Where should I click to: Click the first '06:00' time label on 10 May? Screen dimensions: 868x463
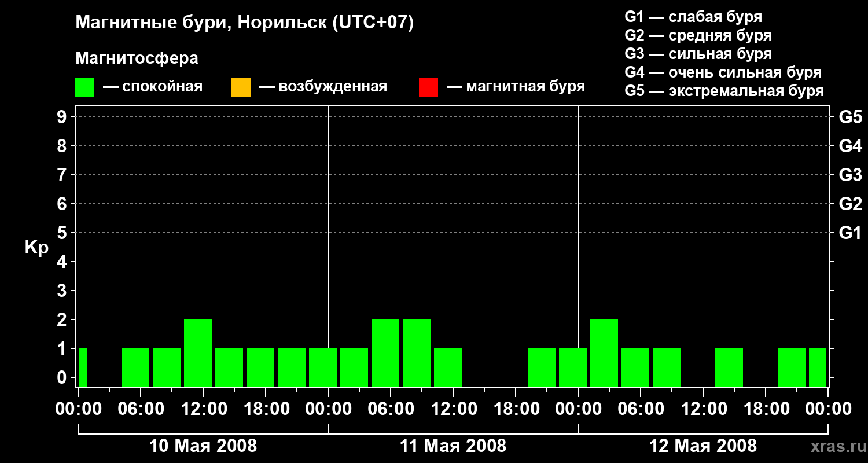point(140,409)
